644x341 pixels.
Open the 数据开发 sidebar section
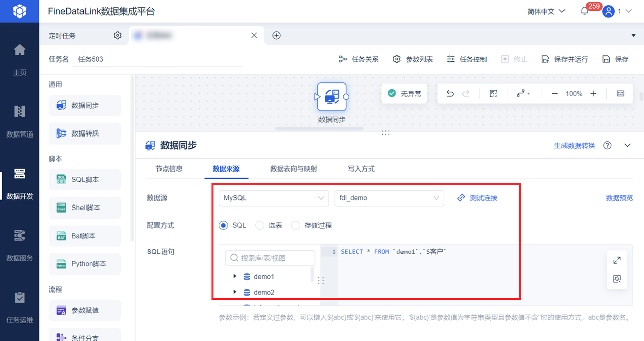(x=20, y=183)
